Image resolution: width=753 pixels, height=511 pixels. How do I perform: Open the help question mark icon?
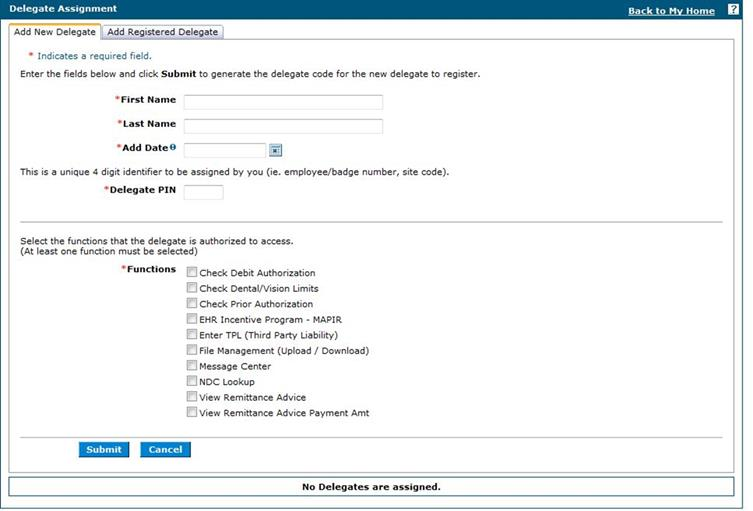pos(733,10)
